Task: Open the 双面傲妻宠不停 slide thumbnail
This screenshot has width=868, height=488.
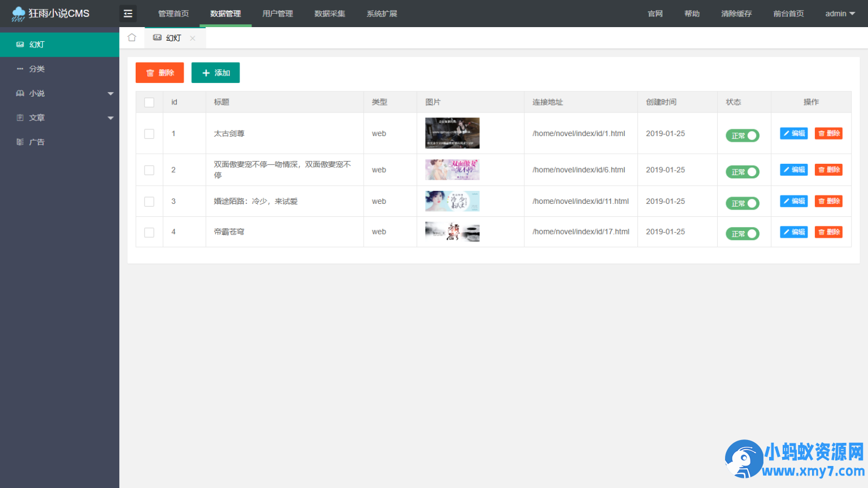Action: click(x=452, y=169)
